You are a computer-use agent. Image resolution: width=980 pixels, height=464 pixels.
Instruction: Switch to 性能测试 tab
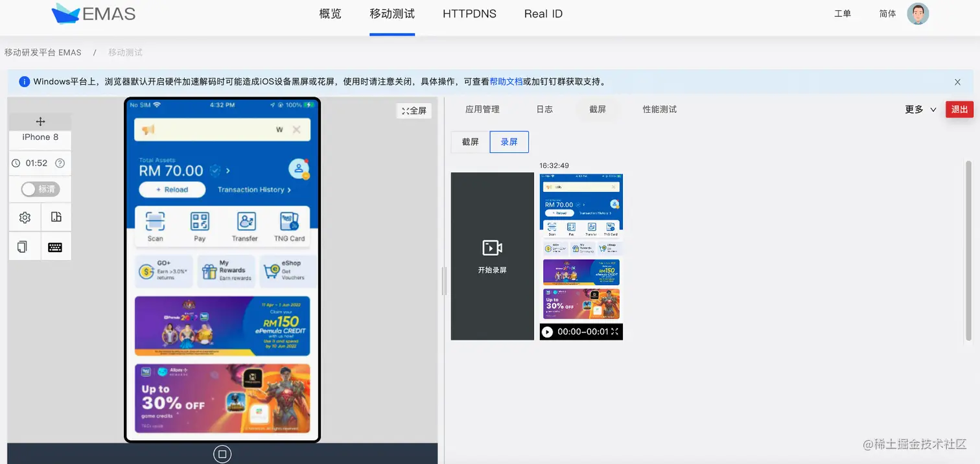click(660, 110)
